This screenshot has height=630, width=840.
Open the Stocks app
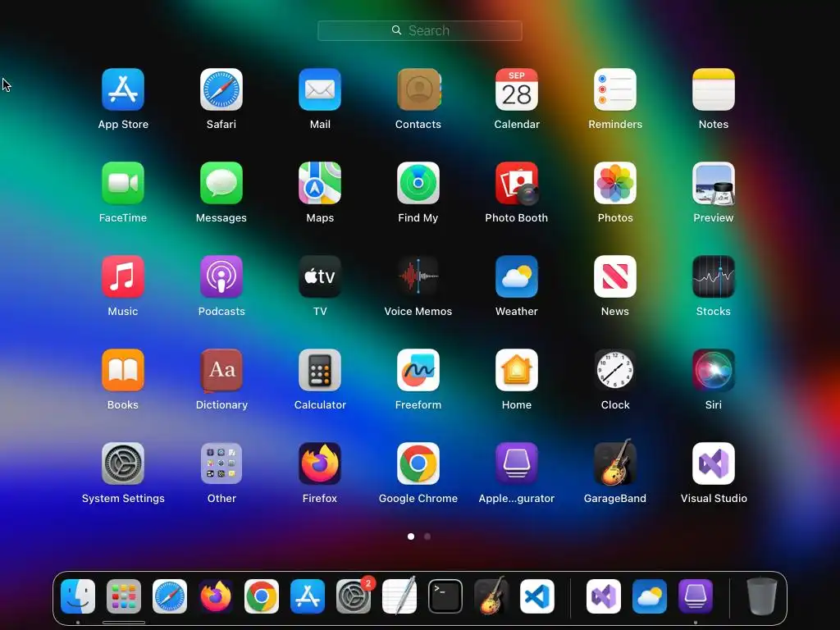[714, 276]
